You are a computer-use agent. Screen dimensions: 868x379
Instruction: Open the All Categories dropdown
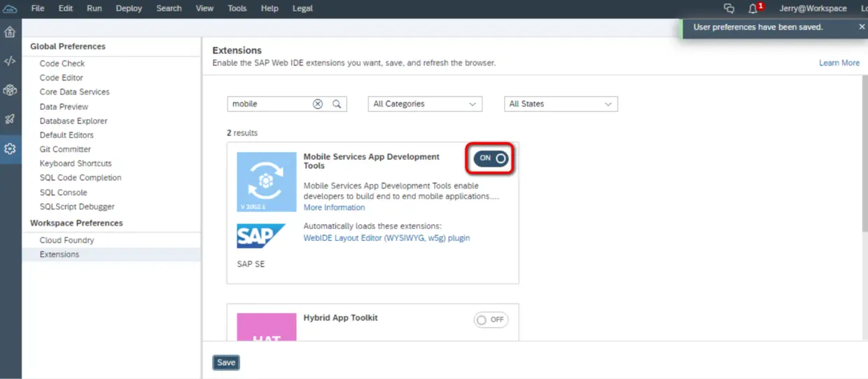[425, 104]
